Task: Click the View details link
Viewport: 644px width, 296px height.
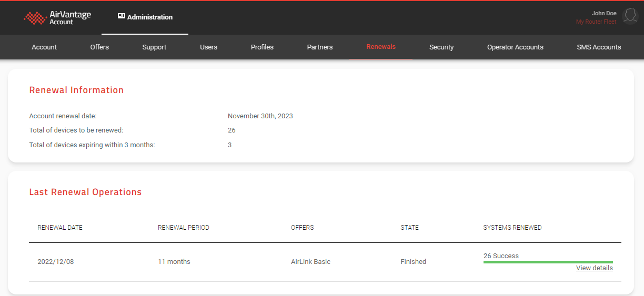Action: click(594, 268)
